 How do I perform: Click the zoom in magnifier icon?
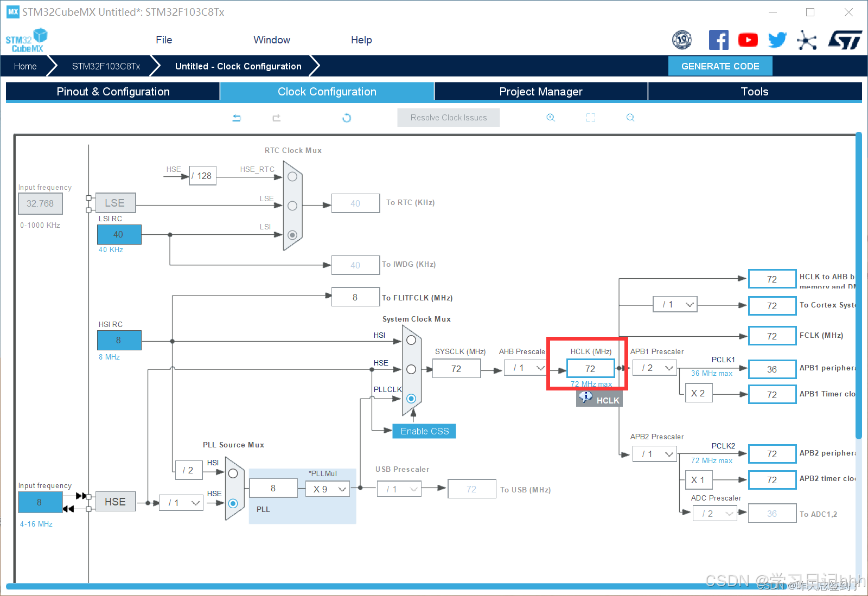(x=551, y=118)
